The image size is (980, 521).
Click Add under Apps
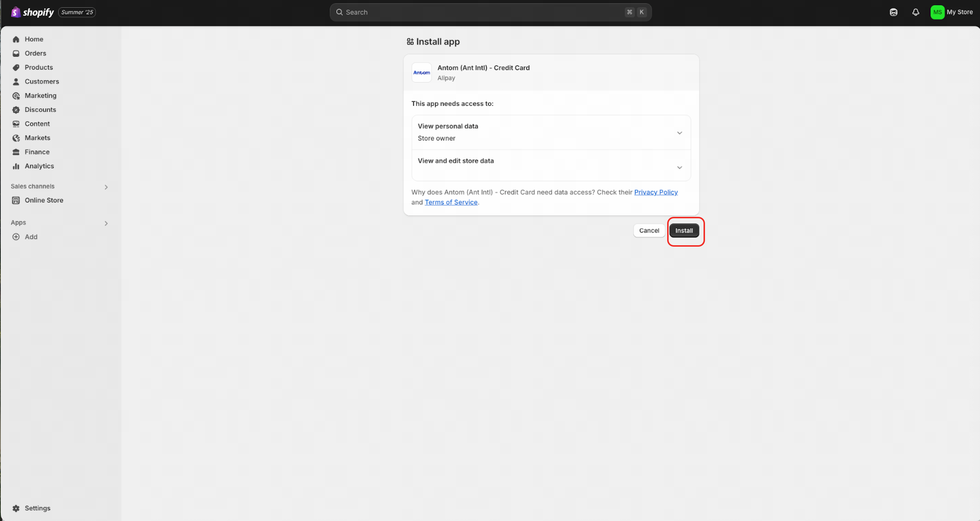point(31,237)
